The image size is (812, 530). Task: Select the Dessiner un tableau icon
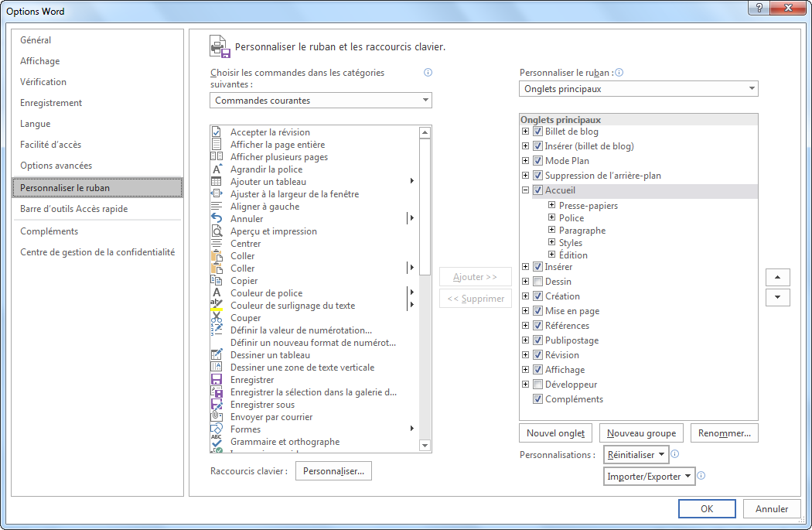(x=217, y=355)
